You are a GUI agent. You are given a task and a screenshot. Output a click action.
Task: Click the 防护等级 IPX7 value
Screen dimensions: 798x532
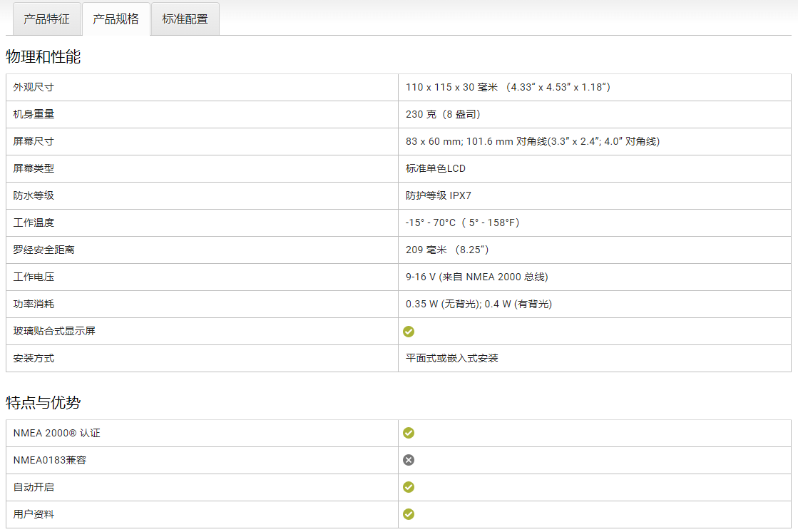(x=439, y=195)
